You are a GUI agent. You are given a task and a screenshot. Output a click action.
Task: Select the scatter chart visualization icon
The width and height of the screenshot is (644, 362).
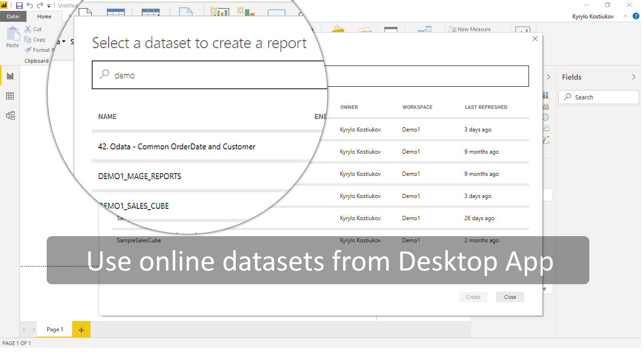click(545, 140)
